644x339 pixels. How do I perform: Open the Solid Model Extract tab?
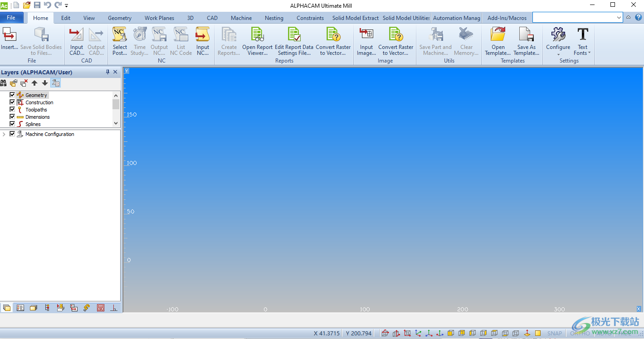356,18
